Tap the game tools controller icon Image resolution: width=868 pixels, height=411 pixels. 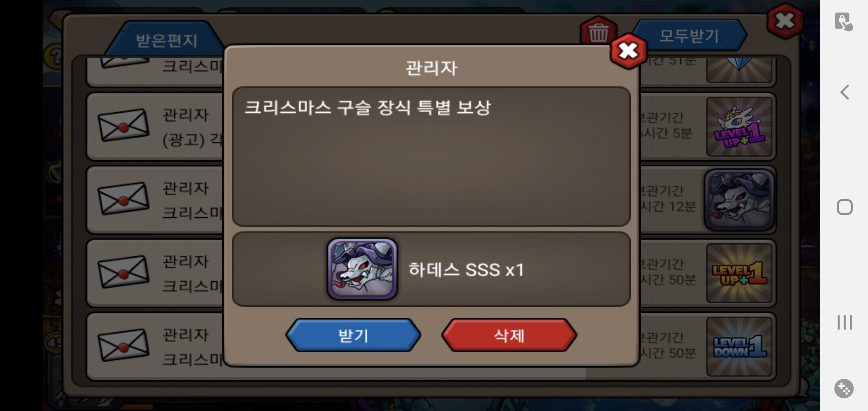point(844,389)
